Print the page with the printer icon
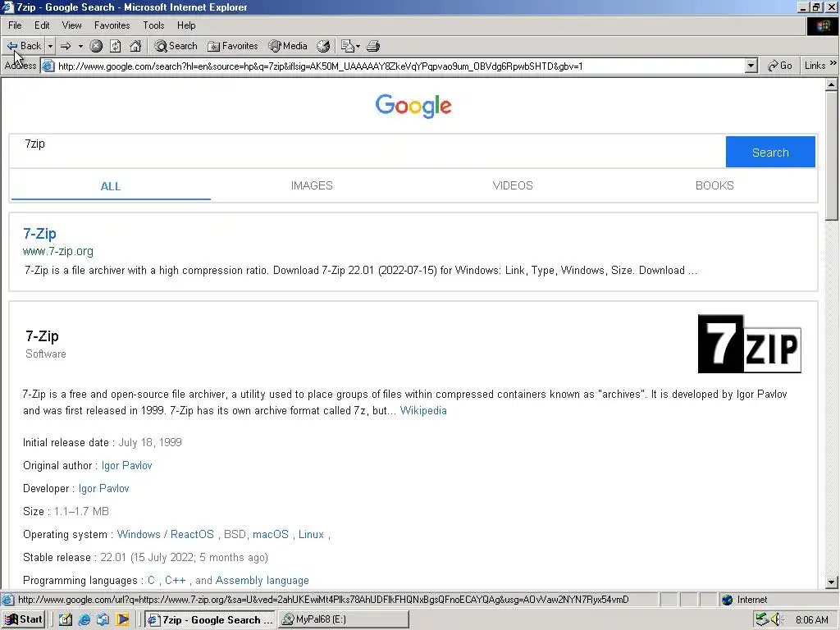Viewport: 840px width, 630px height. click(373, 46)
